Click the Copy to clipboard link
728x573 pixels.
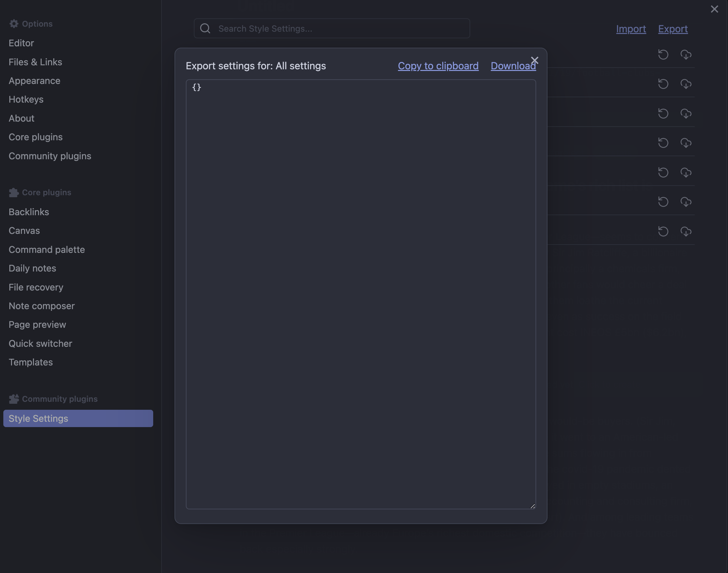click(x=438, y=66)
